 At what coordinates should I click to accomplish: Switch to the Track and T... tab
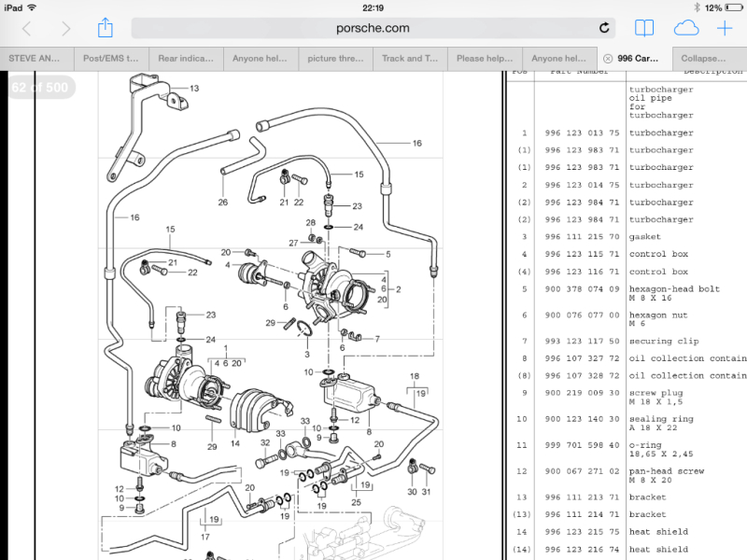point(410,59)
